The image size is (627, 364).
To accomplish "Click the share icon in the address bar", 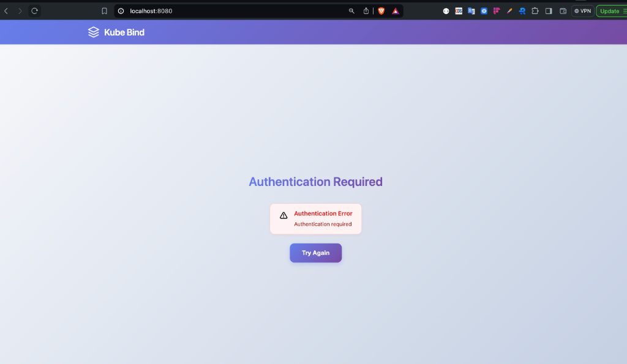I will 366,10.
